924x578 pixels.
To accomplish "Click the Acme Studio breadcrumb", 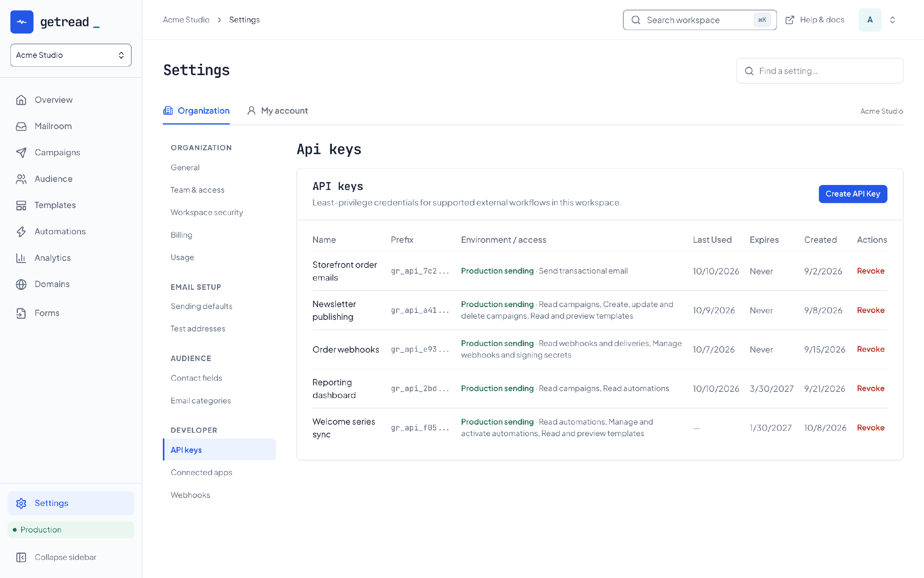I will [186, 20].
